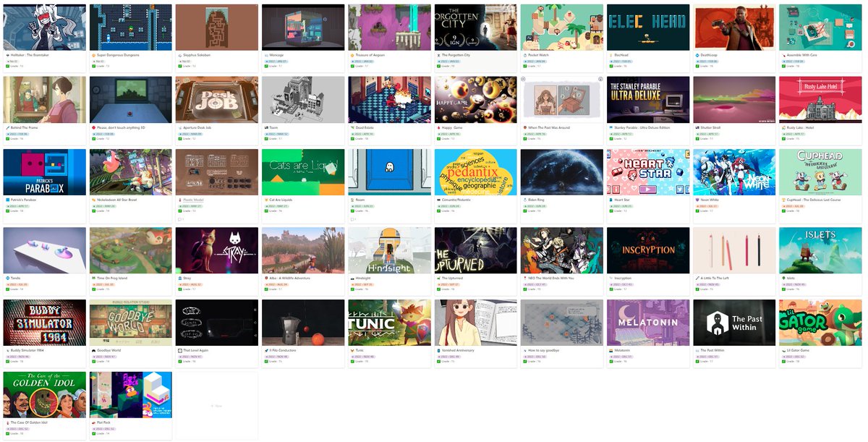The image size is (868, 442).
Task: Toggle Grade checkbox on The Case Of Golden Idol
Action: (x=7, y=433)
